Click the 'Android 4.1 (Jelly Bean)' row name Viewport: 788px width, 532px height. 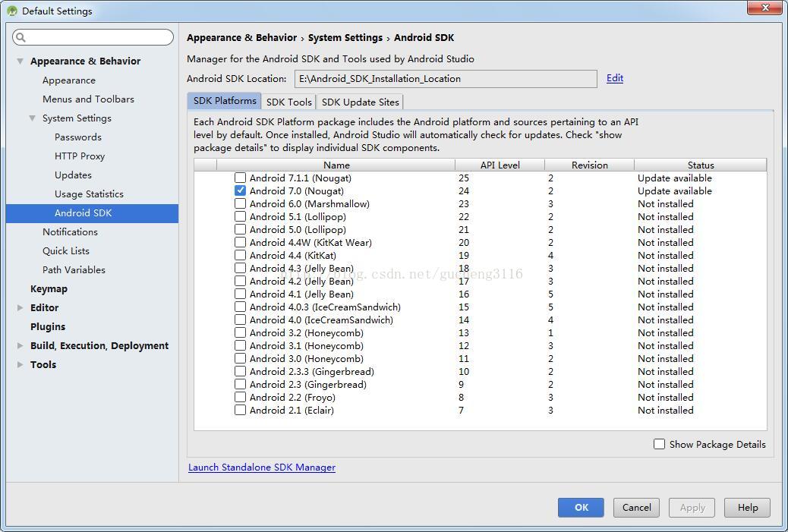tap(301, 294)
